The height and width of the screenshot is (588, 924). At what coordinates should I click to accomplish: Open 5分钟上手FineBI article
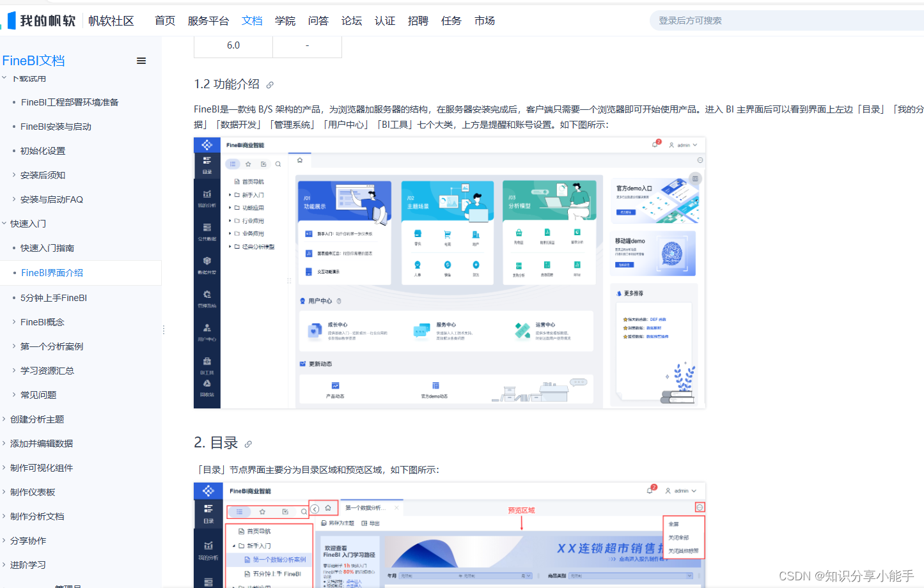(x=54, y=298)
